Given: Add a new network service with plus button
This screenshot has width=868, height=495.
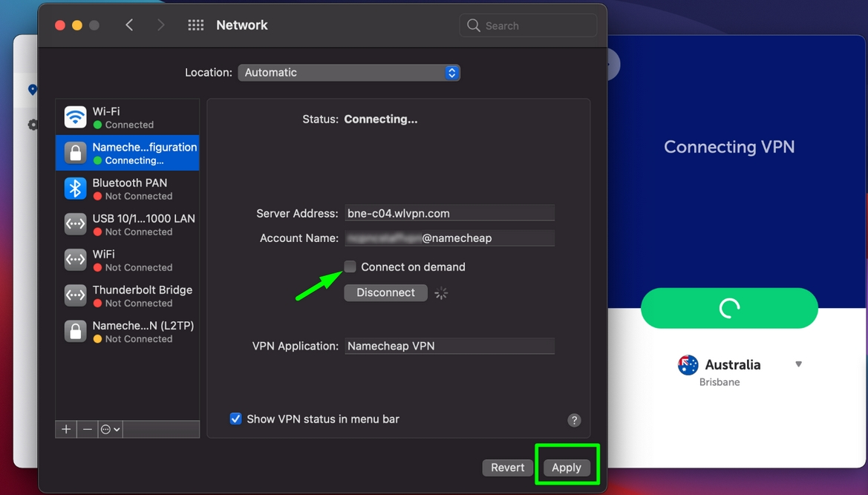Looking at the screenshot, I should 66,429.
